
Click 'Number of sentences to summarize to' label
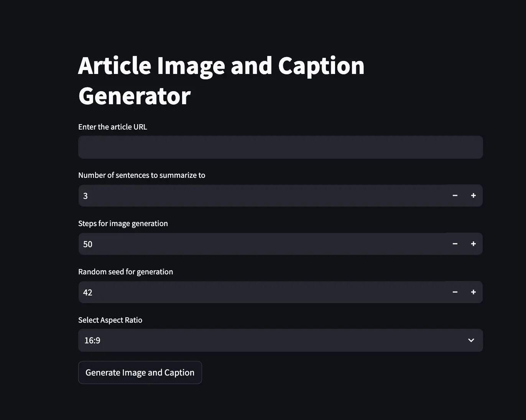tap(142, 175)
